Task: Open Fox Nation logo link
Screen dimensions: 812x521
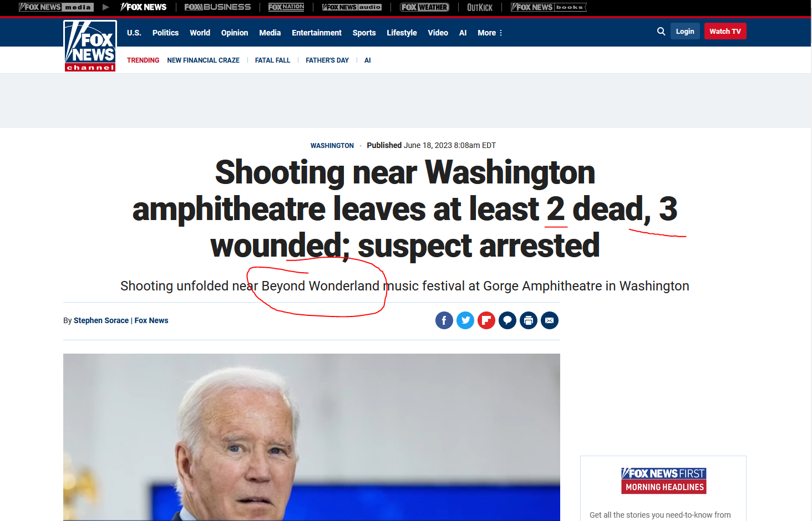Action: pos(286,7)
